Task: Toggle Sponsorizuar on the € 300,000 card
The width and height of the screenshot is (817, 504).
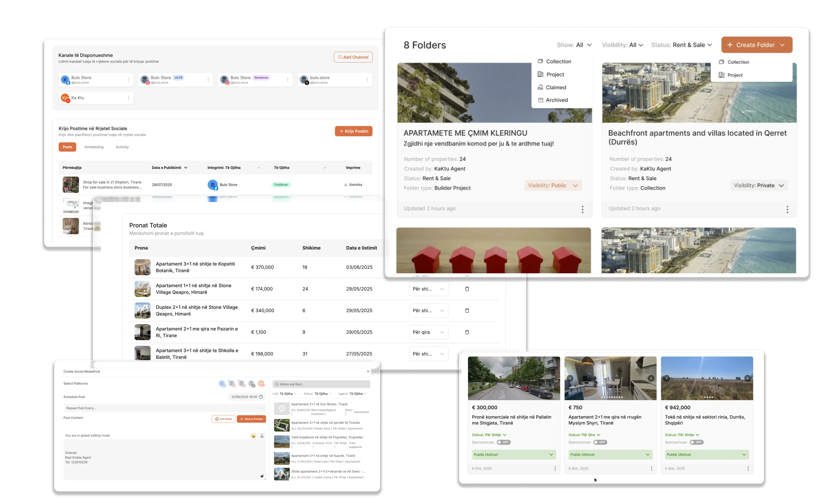Action: click(503, 442)
